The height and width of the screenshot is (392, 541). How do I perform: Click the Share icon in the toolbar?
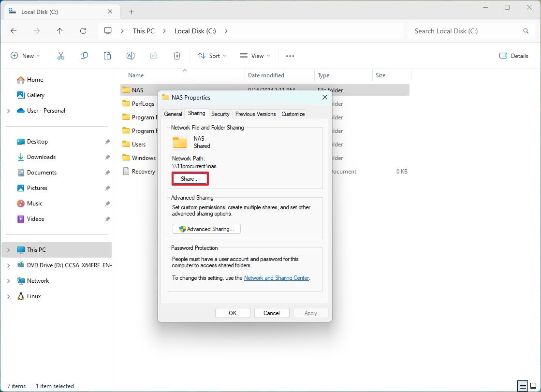point(154,56)
